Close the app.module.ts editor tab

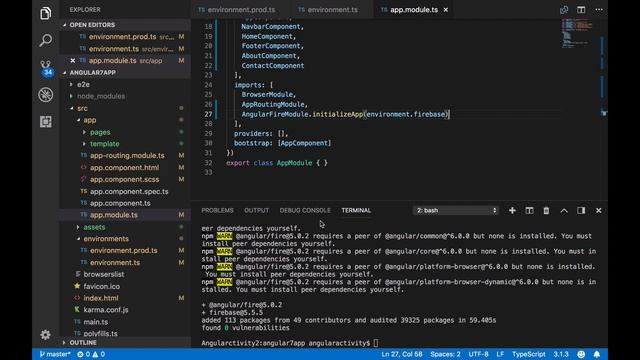(446, 10)
